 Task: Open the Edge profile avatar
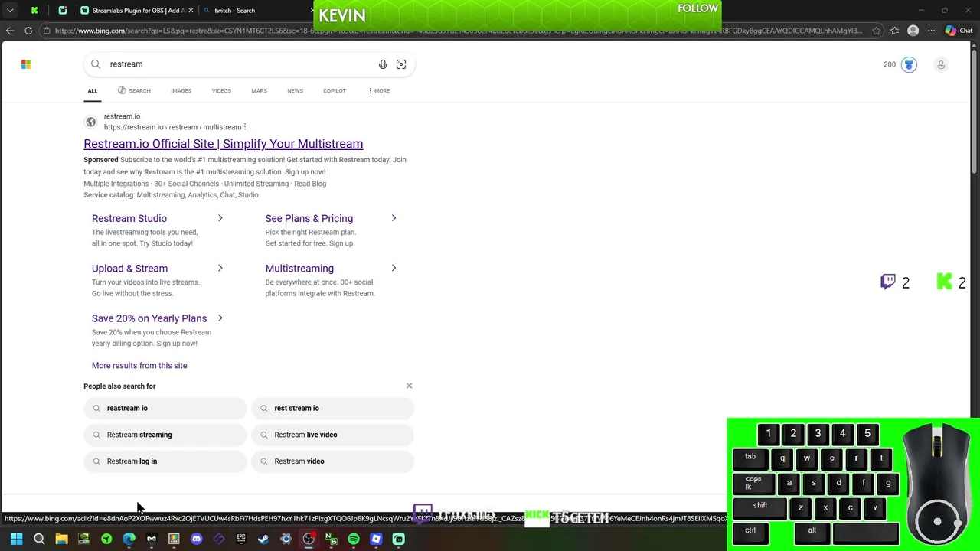click(x=913, y=31)
